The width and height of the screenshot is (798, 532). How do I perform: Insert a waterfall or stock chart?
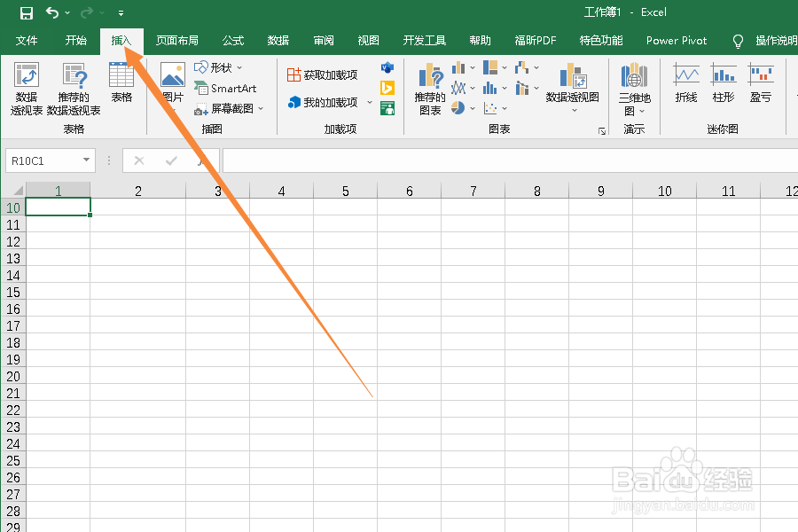click(x=521, y=67)
